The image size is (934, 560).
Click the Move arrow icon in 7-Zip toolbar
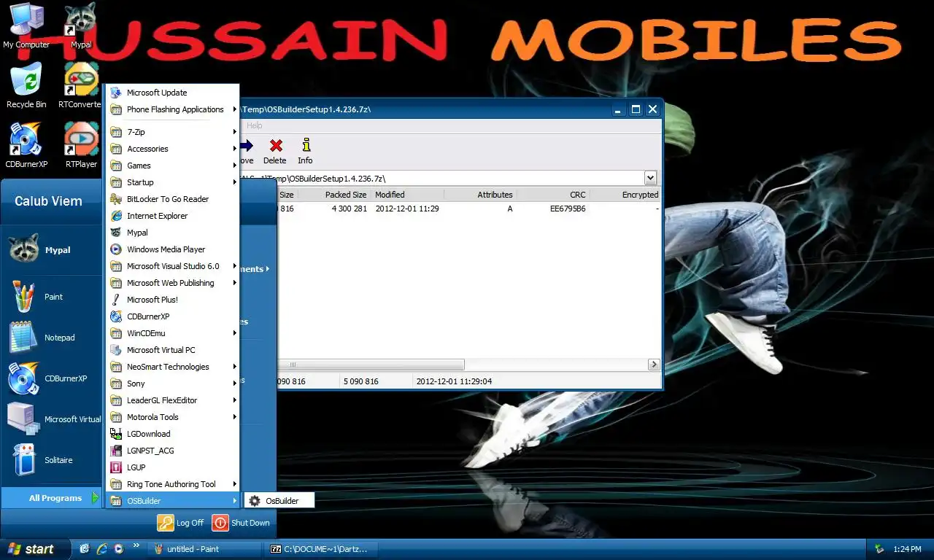(x=247, y=152)
